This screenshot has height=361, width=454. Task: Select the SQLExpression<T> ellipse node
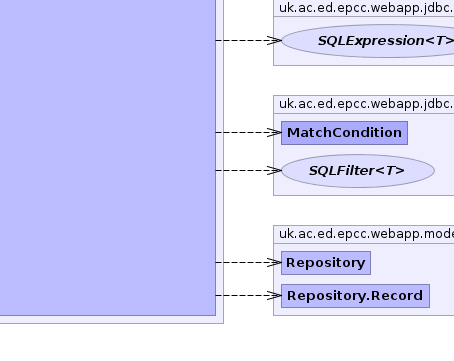pos(368,41)
